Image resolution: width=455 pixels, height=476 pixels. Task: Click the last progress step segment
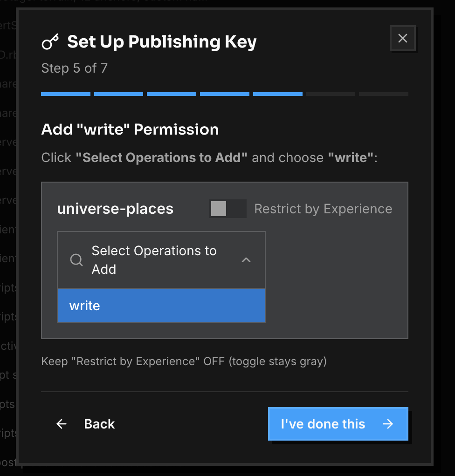[384, 94]
